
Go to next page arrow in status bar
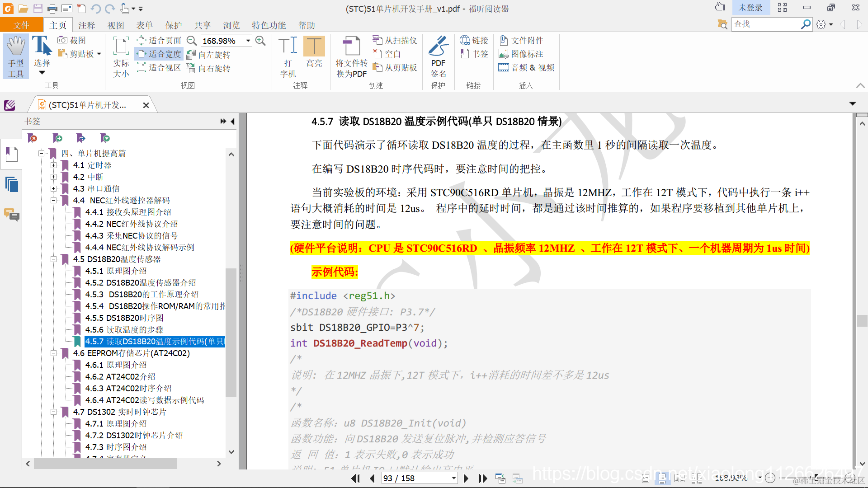466,478
